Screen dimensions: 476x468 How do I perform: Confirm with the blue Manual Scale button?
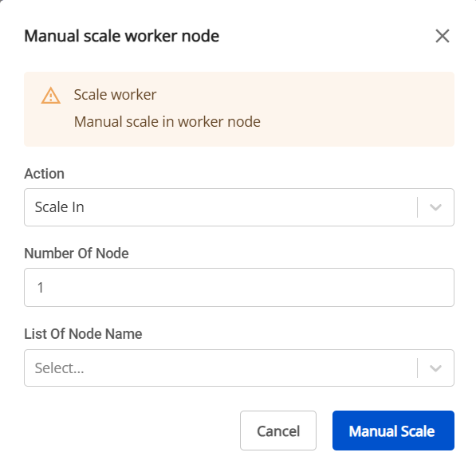point(393,431)
